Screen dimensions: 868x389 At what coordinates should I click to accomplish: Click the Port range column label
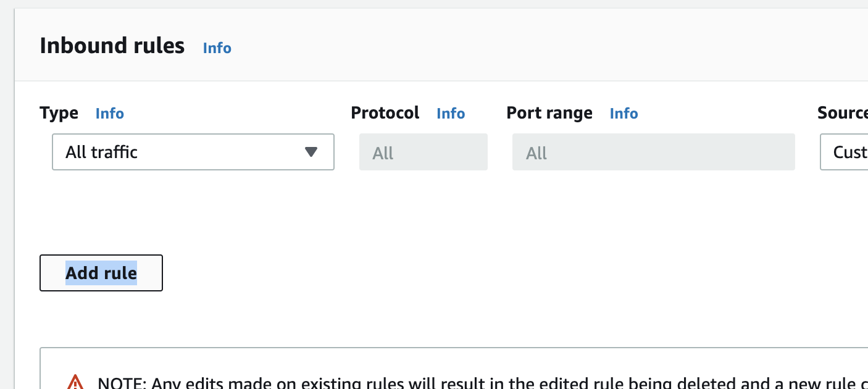point(549,113)
